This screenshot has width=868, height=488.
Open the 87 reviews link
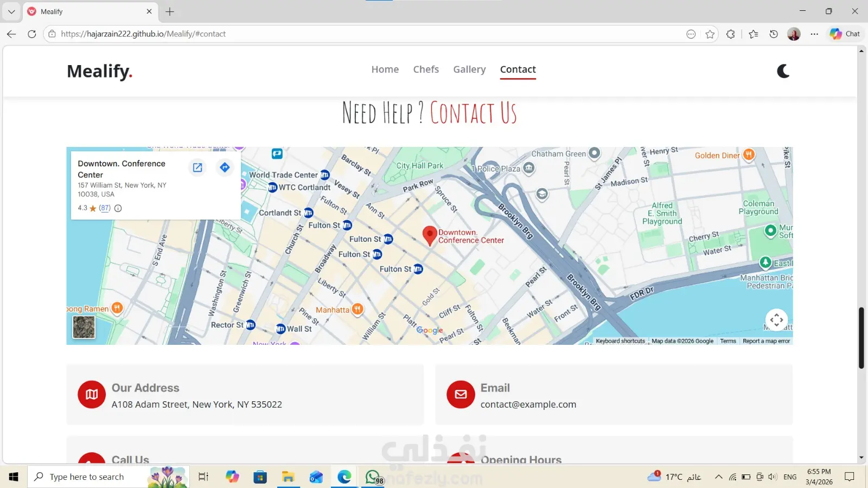[105, 208]
